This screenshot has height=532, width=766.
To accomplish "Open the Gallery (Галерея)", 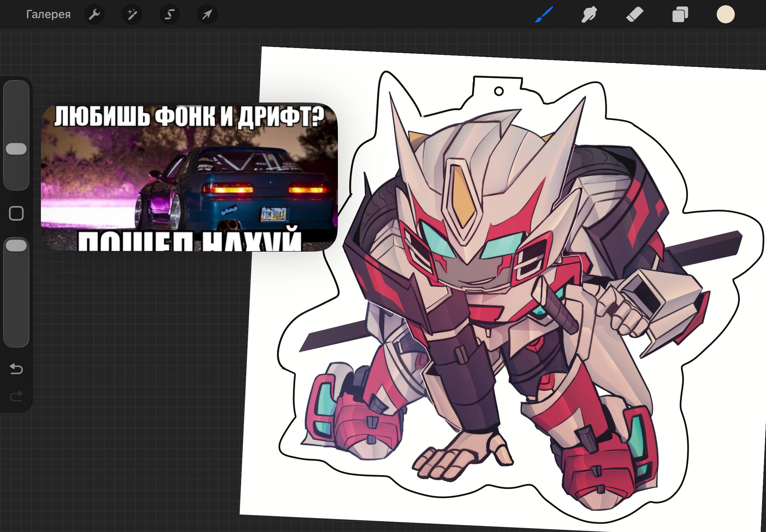I will tap(48, 14).
